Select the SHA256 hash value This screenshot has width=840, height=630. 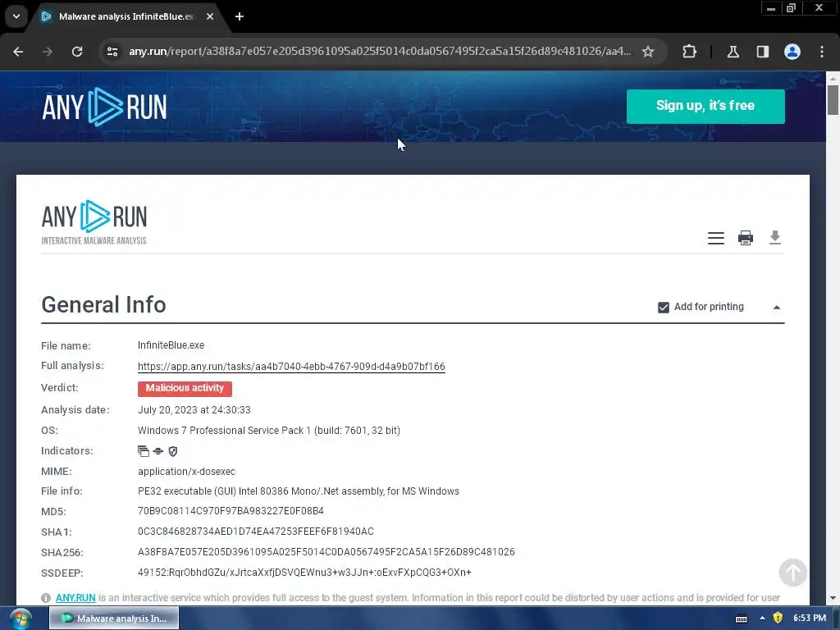326,552
